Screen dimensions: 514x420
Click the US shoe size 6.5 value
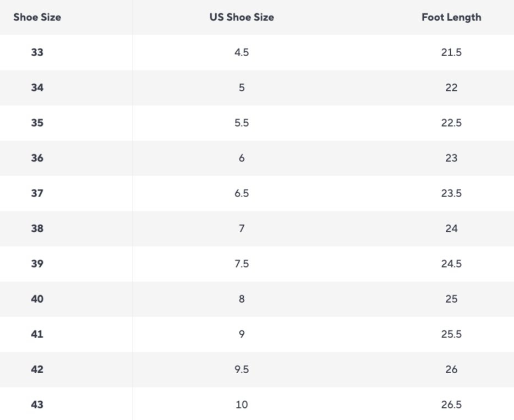[x=241, y=193]
